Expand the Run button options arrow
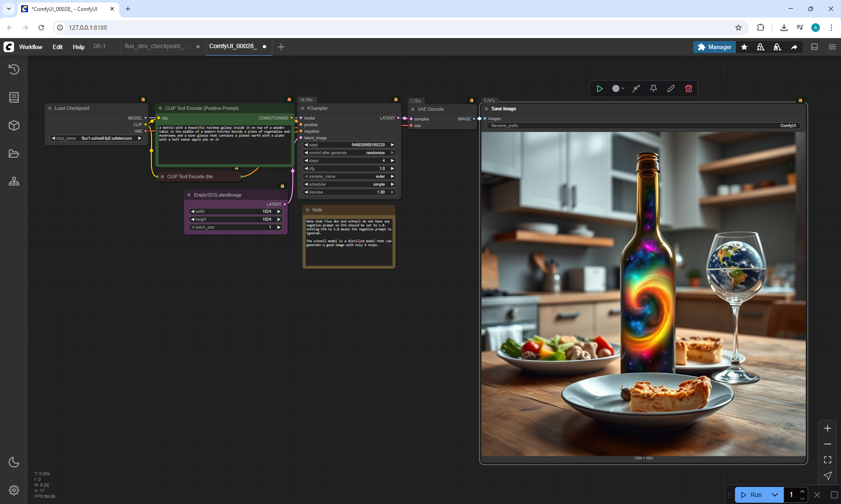The width and height of the screenshot is (841, 504). 774,495
